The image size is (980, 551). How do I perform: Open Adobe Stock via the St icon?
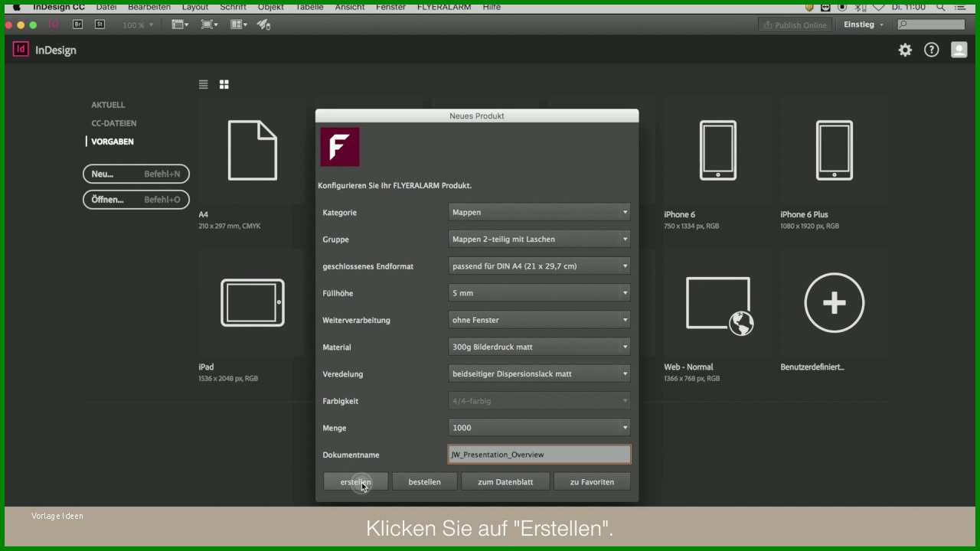click(100, 24)
